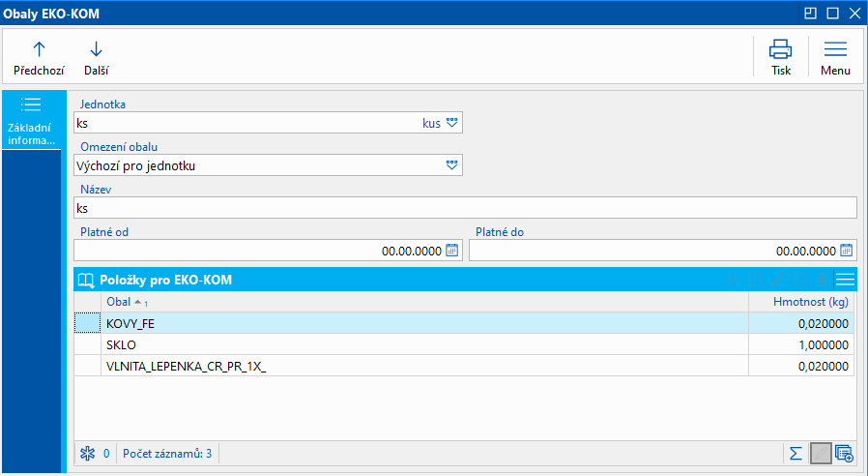Click the SKLO weight 1,000000 cell
868x476 pixels.
(801, 344)
